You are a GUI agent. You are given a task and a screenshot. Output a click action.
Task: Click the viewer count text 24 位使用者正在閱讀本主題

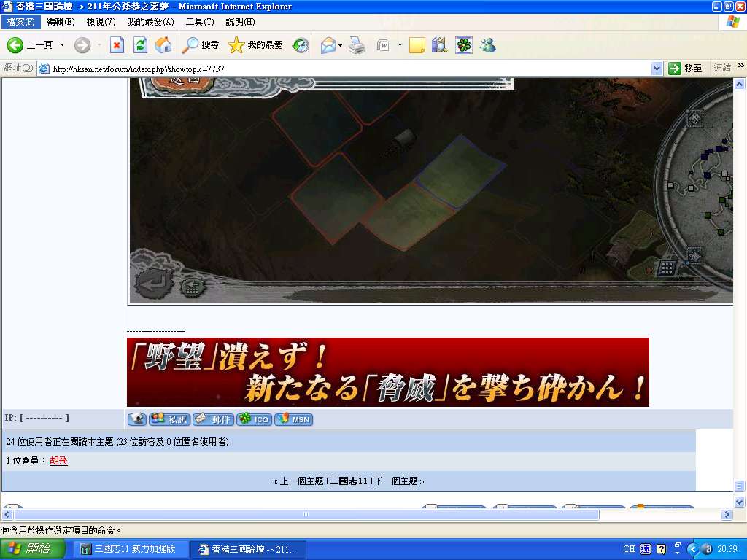[x=117, y=442]
